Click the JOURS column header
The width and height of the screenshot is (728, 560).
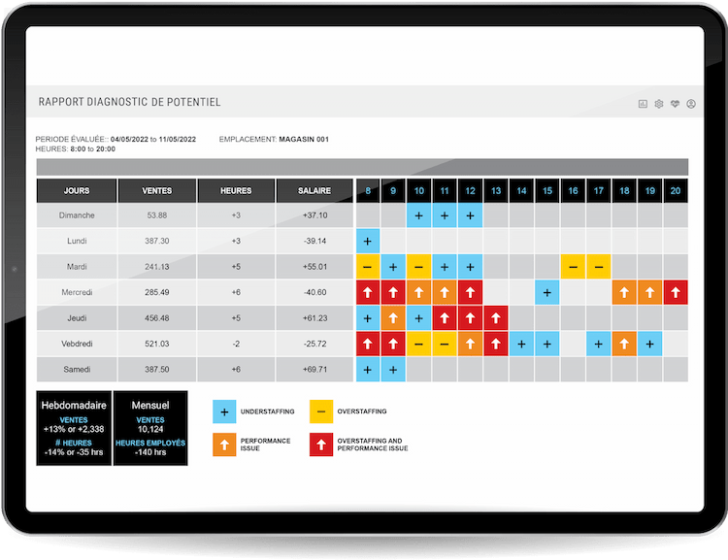(x=77, y=190)
